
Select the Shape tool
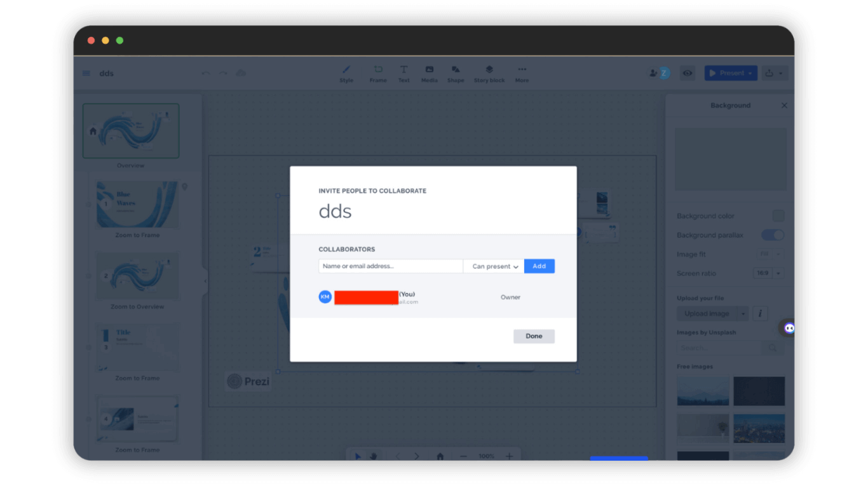(456, 73)
